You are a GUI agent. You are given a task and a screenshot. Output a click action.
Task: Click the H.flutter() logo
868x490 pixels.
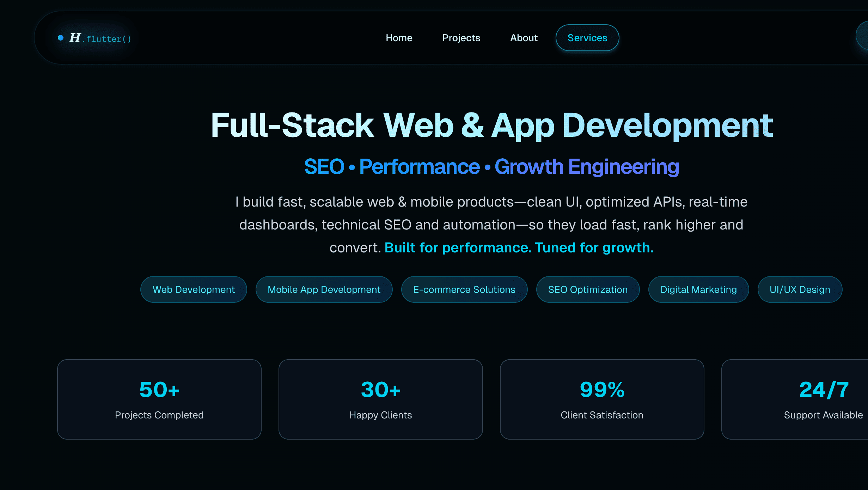[100, 38]
